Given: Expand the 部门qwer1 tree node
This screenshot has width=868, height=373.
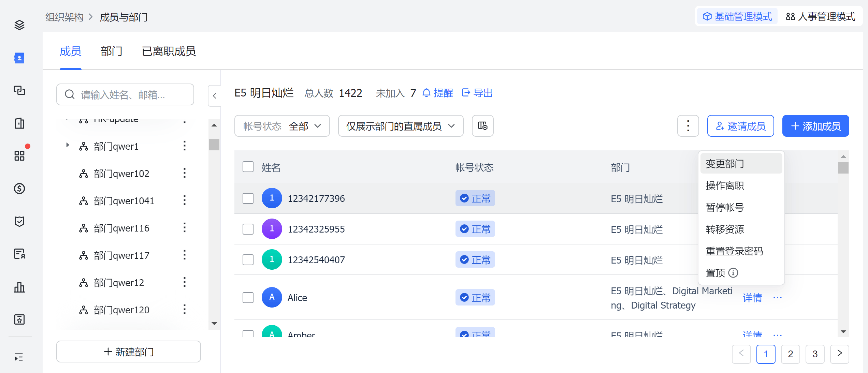Looking at the screenshot, I should tap(68, 145).
